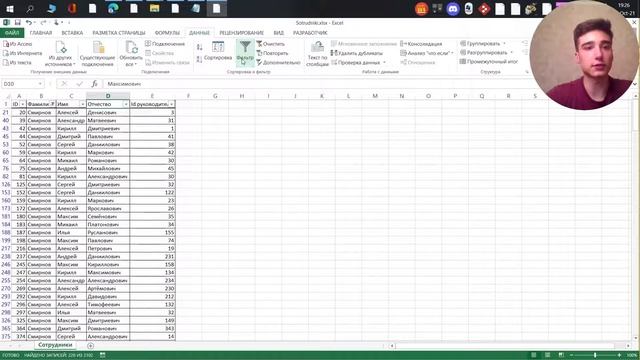Click the zoom out minus button

571,355
